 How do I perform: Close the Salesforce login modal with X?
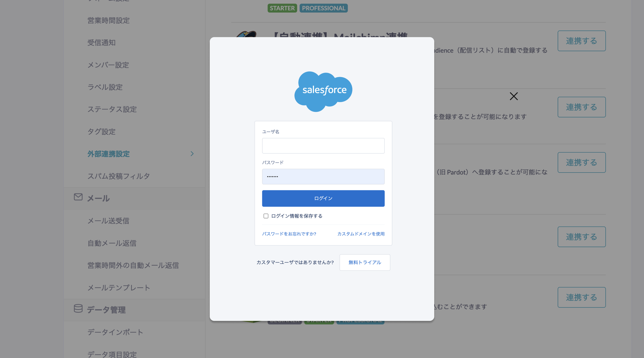click(x=514, y=96)
